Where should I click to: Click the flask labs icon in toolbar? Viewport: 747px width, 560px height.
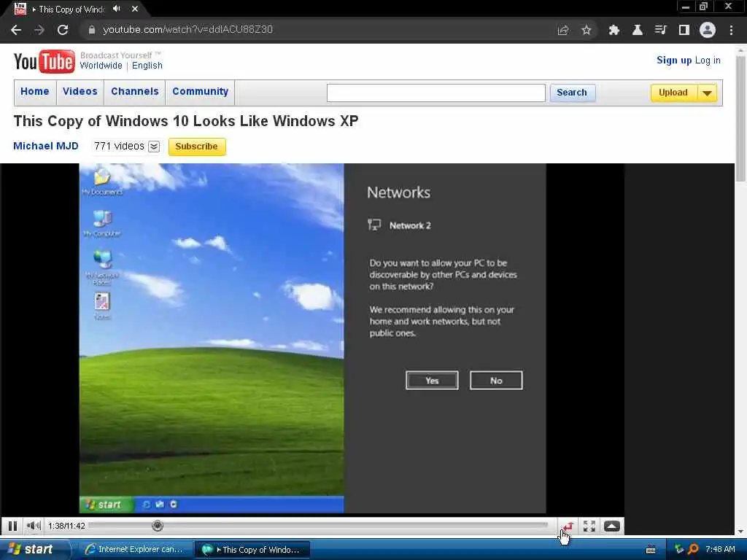[x=638, y=30]
